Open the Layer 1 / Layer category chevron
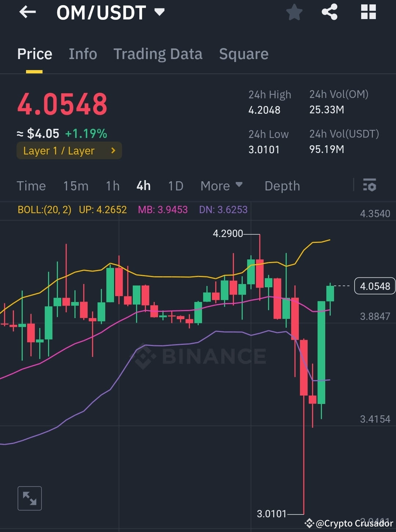 pyautogui.click(x=113, y=150)
